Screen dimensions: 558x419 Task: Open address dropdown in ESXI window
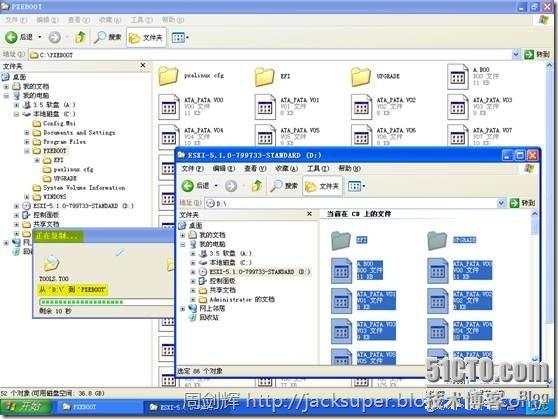click(501, 203)
